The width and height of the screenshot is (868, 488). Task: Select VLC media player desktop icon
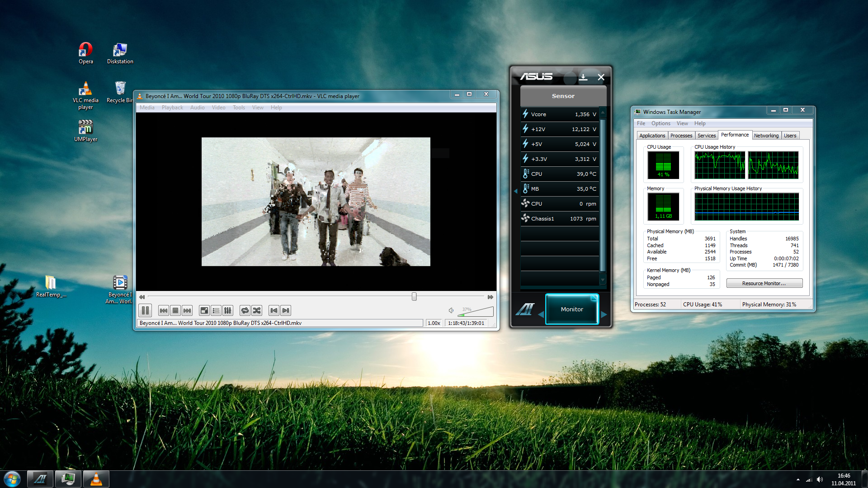pos(85,96)
